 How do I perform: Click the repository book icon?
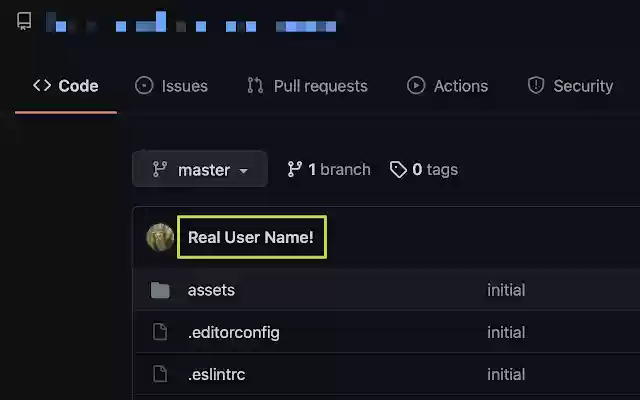[x=24, y=20]
